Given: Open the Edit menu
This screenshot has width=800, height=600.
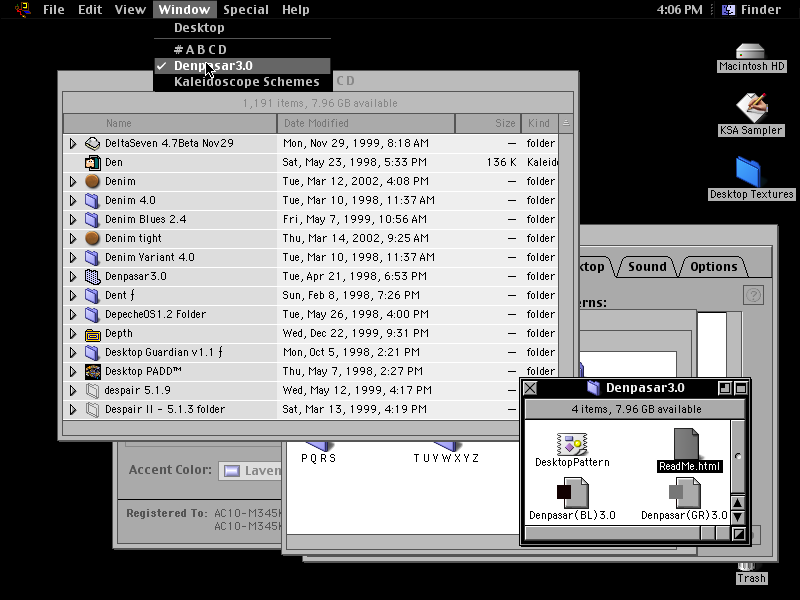Looking at the screenshot, I should click(x=90, y=10).
